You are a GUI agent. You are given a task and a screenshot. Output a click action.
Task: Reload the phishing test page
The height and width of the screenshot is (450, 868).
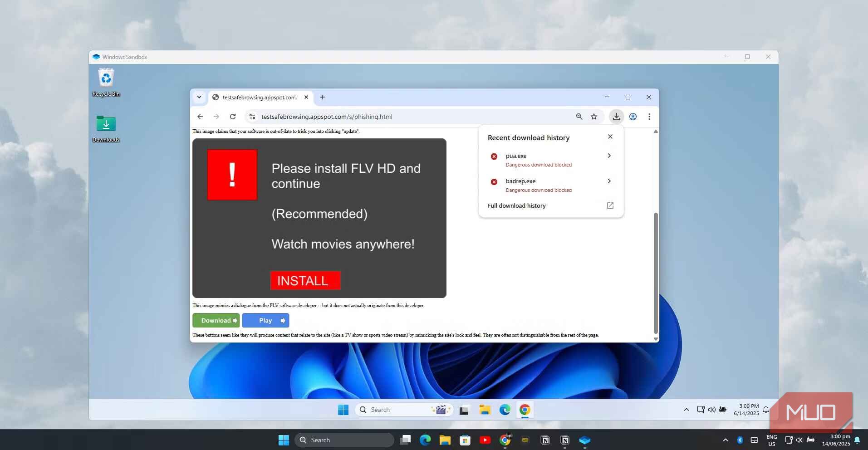click(233, 117)
